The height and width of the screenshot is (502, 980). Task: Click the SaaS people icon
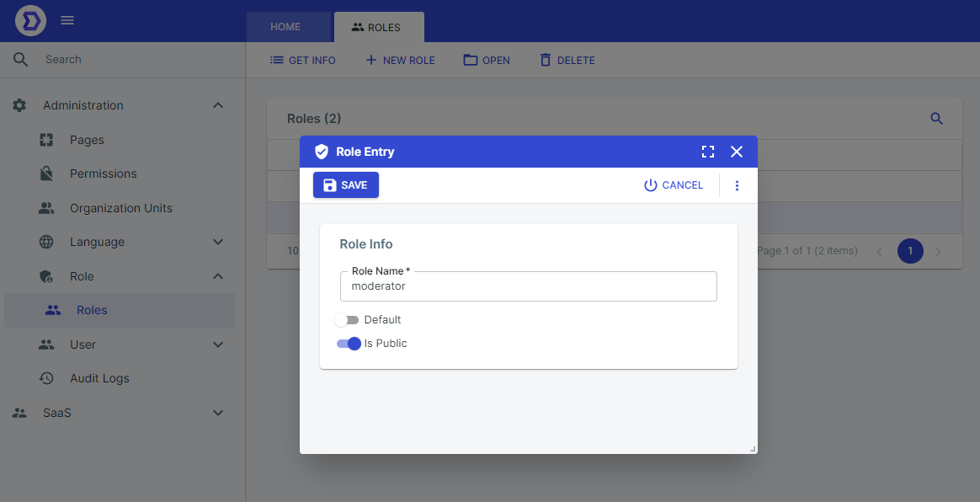20,413
